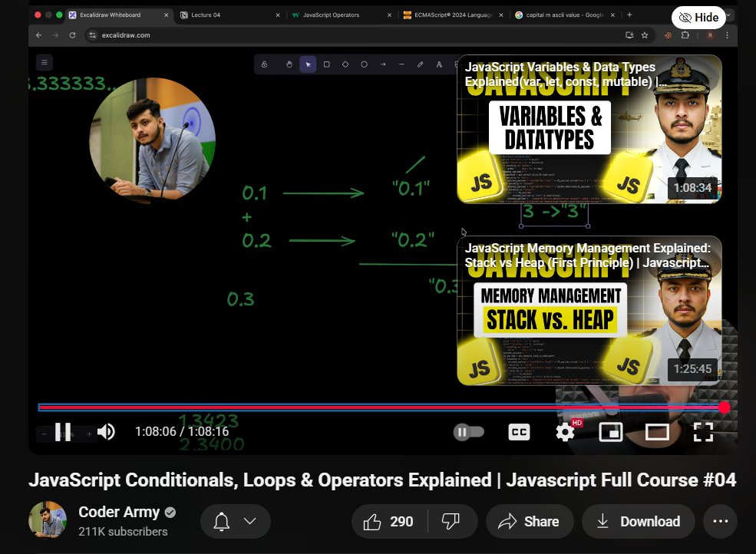Image resolution: width=756 pixels, height=554 pixels.
Task: Click the HD quality badge on settings
Action: click(576, 423)
